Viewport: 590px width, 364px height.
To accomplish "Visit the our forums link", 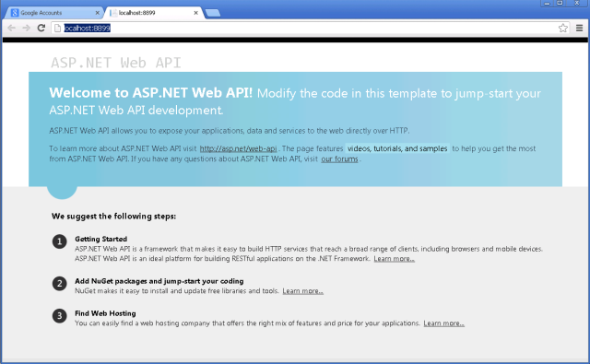I will [340, 159].
